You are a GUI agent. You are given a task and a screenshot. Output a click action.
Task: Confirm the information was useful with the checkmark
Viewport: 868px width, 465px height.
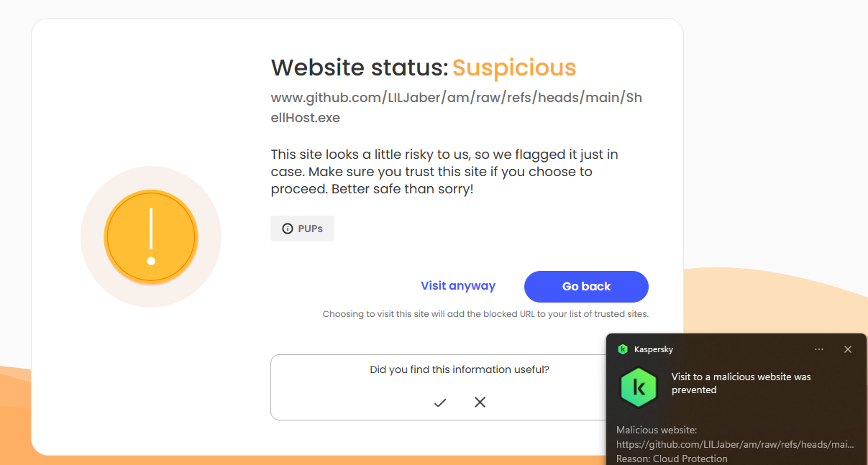(440, 402)
